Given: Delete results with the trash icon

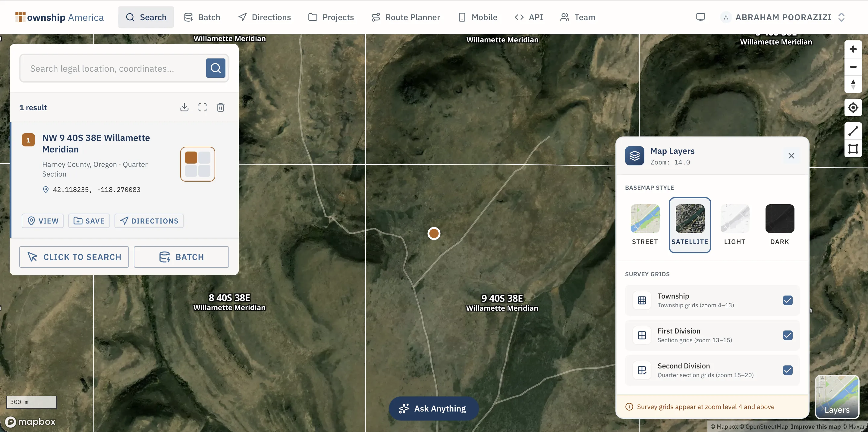Looking at the screenshot, I should tap(220, 108).
